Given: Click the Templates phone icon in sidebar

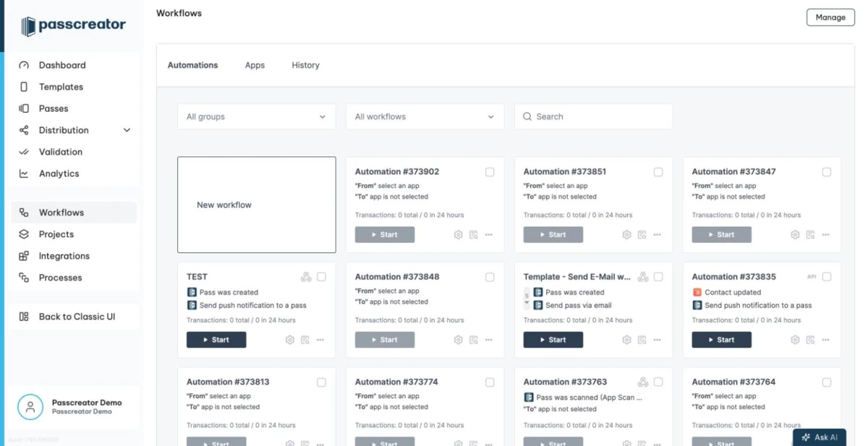Looking at the screenshot, I should (24, 87).
